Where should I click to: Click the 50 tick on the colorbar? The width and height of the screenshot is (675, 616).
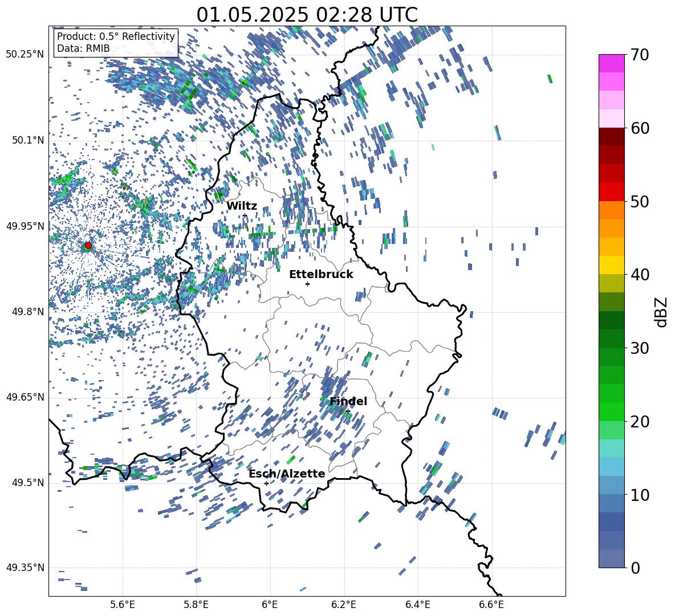[640, 201]
